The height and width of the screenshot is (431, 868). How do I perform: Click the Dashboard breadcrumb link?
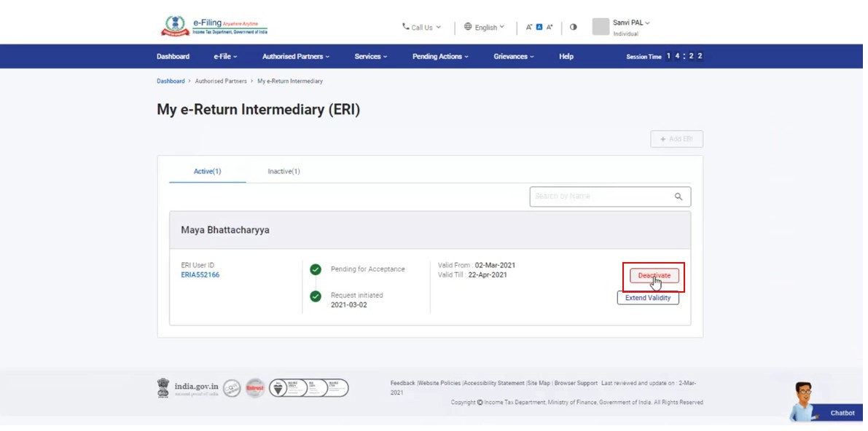(x=171, y=81)
